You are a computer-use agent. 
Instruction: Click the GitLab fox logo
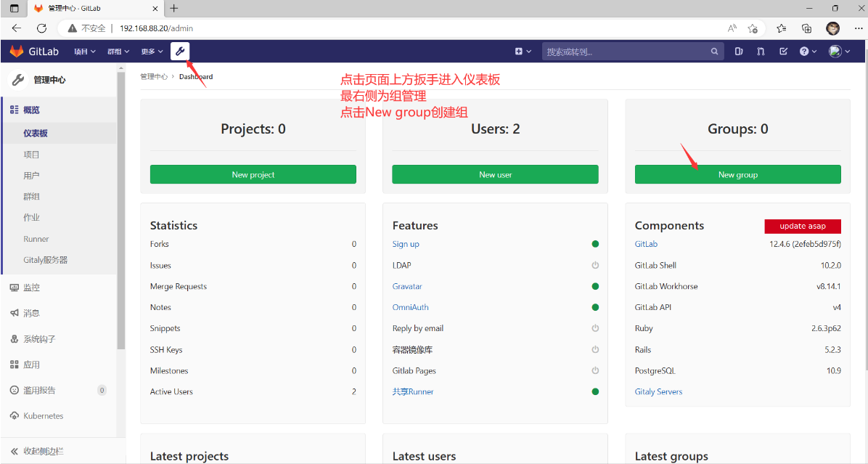coord(17,52)
